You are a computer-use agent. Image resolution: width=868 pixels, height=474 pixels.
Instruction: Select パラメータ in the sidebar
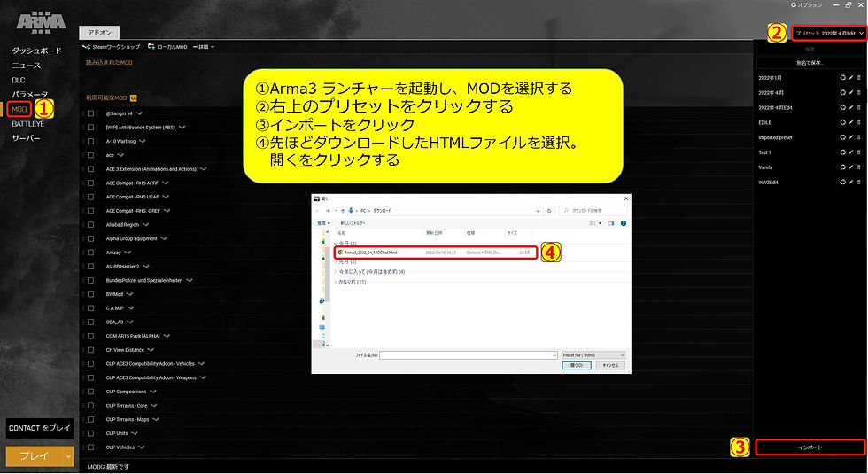[30, 94]
